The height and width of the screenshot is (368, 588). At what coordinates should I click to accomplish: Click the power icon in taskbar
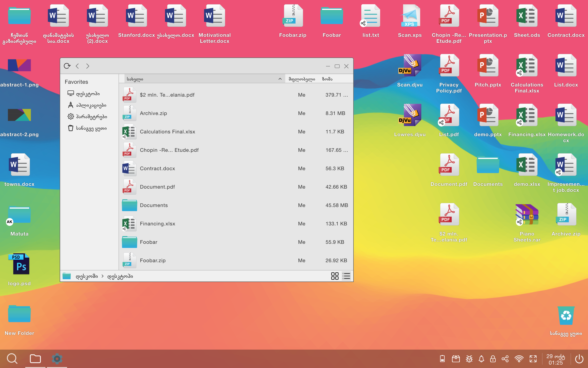pos(579,359)
